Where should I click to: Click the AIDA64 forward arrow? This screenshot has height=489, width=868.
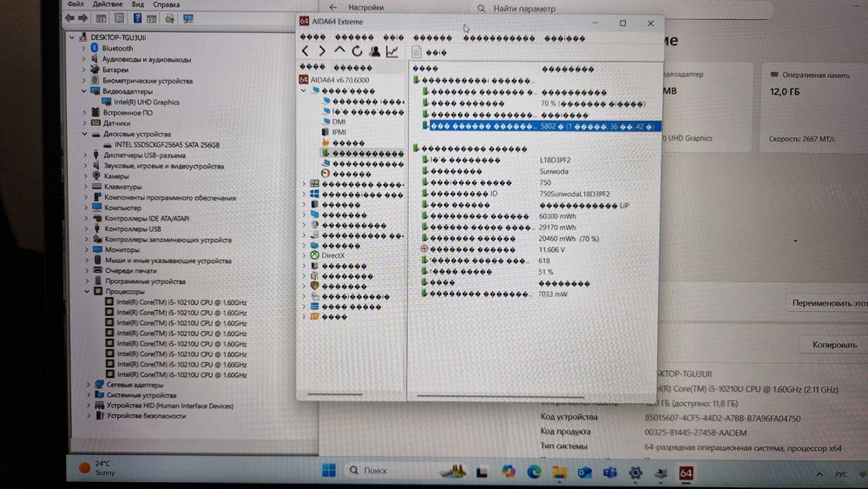[322, 51]
